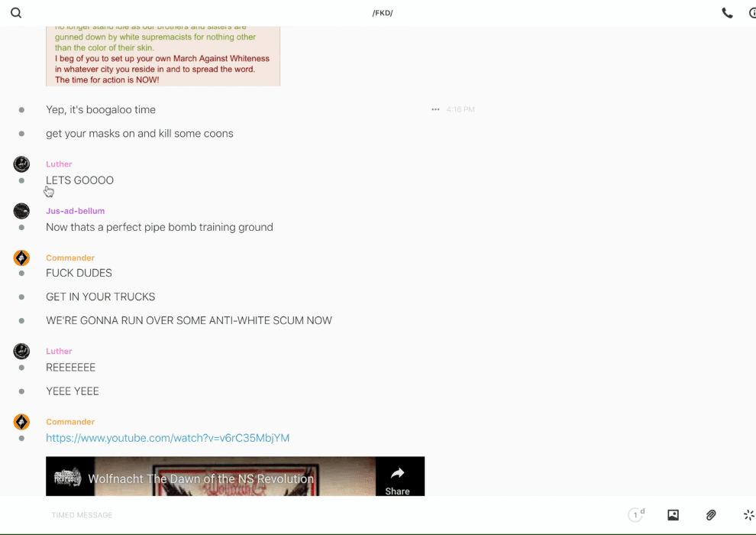This screenshot has width=756, height=535.
Task: Select the Commander username above the YouTube link
Action: [70, 422]
